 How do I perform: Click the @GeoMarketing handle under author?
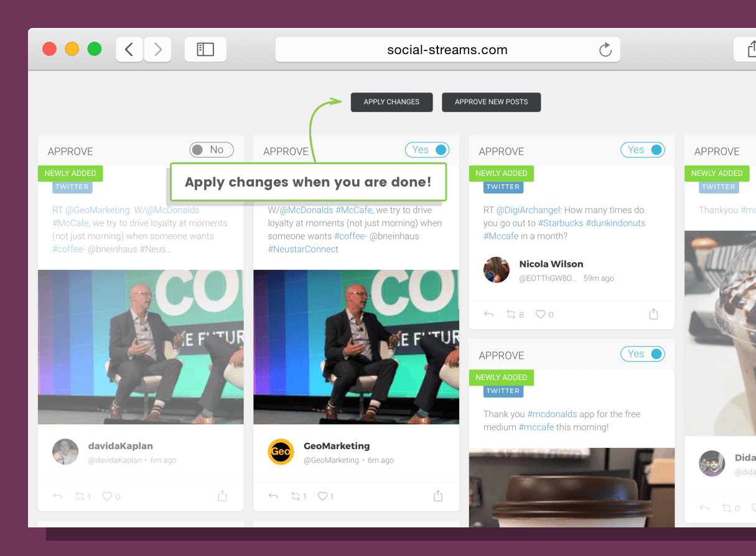coord(331,460)
